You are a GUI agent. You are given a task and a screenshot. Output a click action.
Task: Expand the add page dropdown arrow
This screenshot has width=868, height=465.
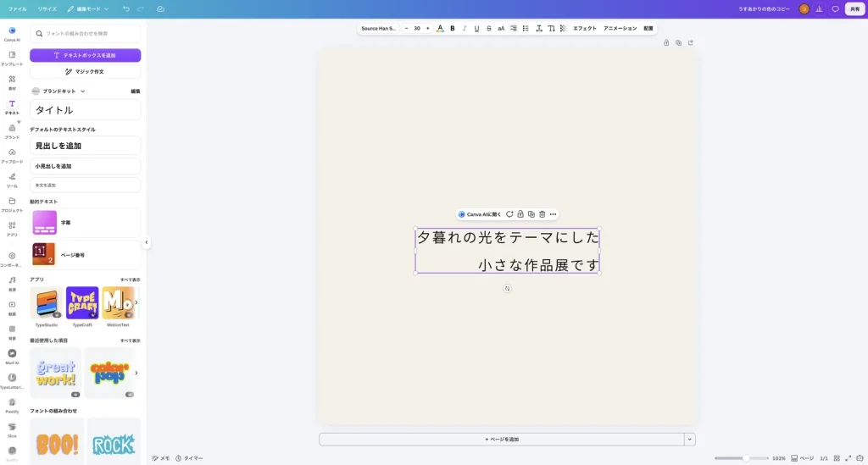click(690, 440)
